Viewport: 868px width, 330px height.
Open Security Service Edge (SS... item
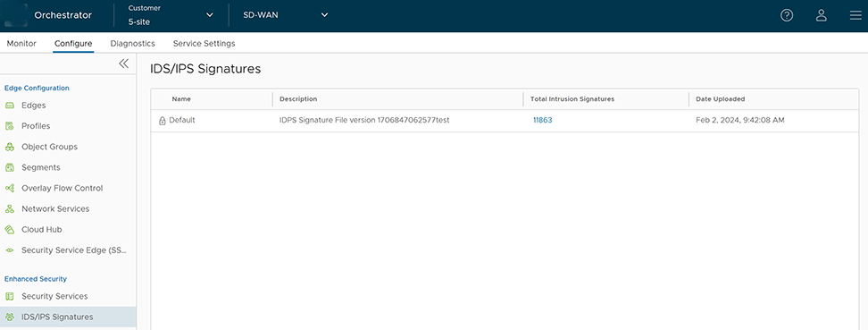pos(74,250)
